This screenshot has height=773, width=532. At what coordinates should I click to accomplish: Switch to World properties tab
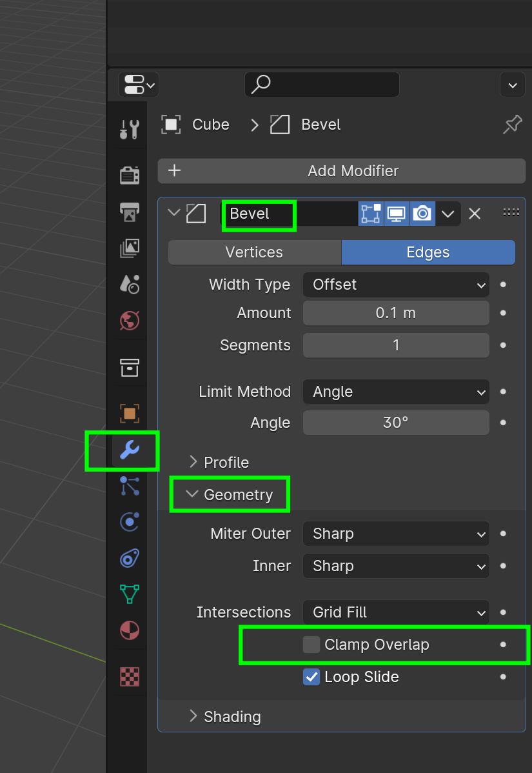pos(129,320)
